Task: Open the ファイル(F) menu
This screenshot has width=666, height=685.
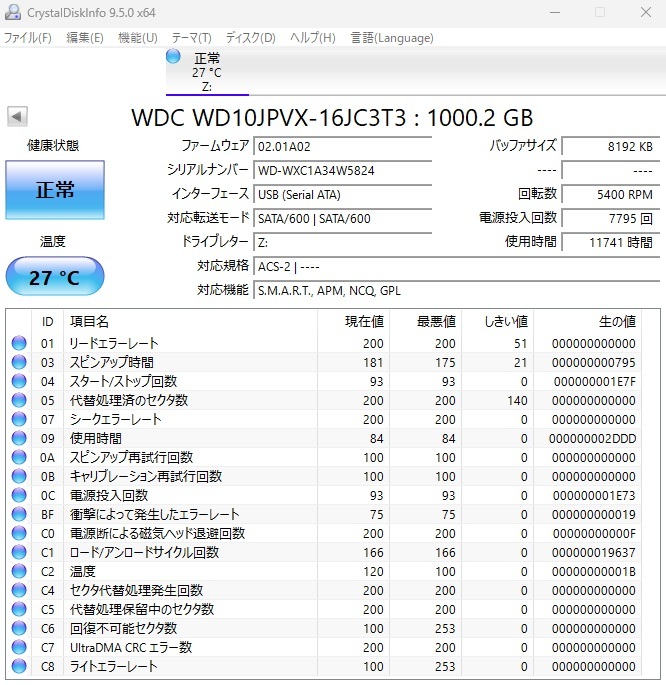Action: coord(28,38)
